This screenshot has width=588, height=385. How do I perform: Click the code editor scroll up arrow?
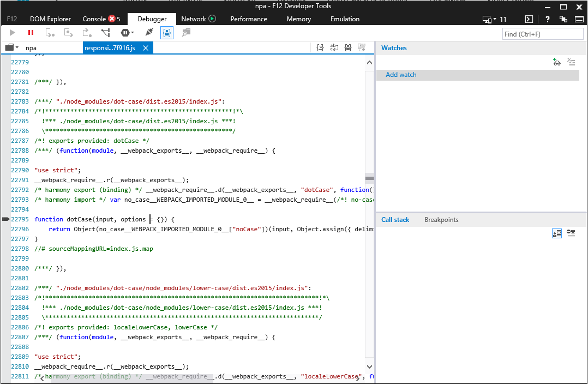pyautogui.click(x=369, y=63)
